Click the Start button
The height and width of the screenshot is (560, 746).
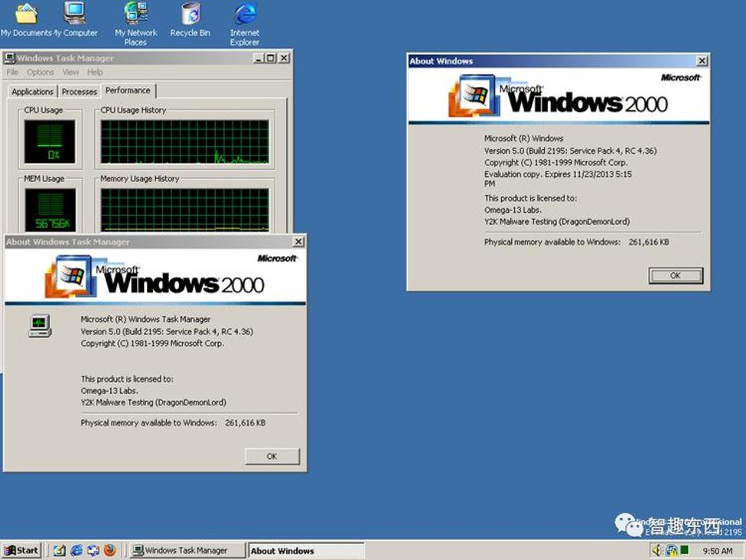pos(21,550)
